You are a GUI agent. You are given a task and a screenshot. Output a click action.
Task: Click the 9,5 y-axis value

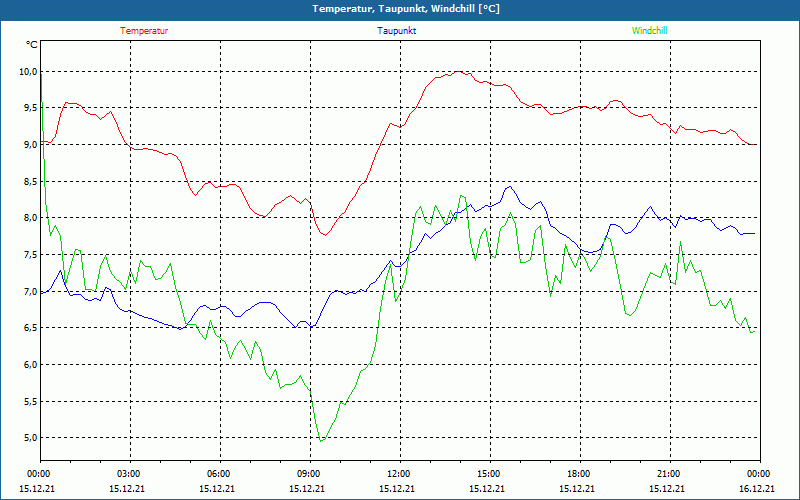[x=31, y=108]
